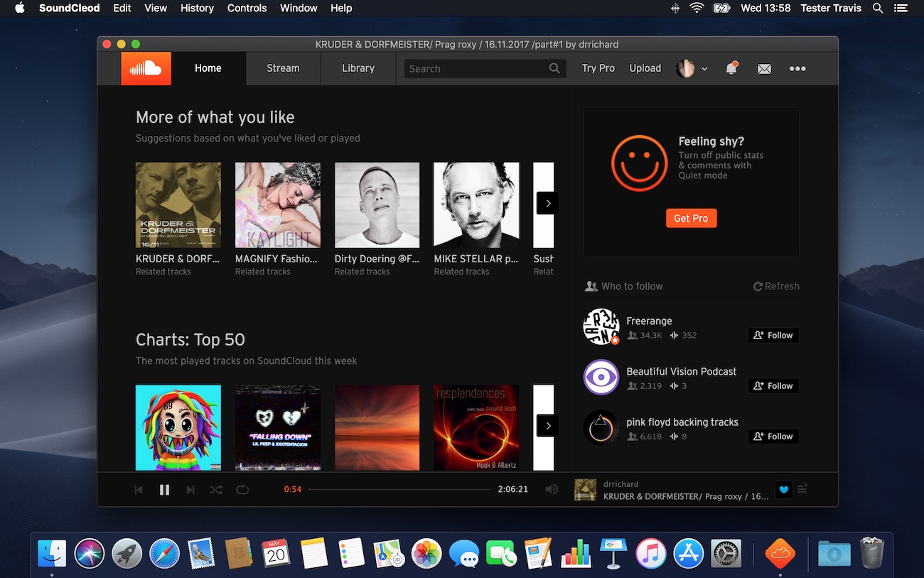Skip to the next track

190,489
